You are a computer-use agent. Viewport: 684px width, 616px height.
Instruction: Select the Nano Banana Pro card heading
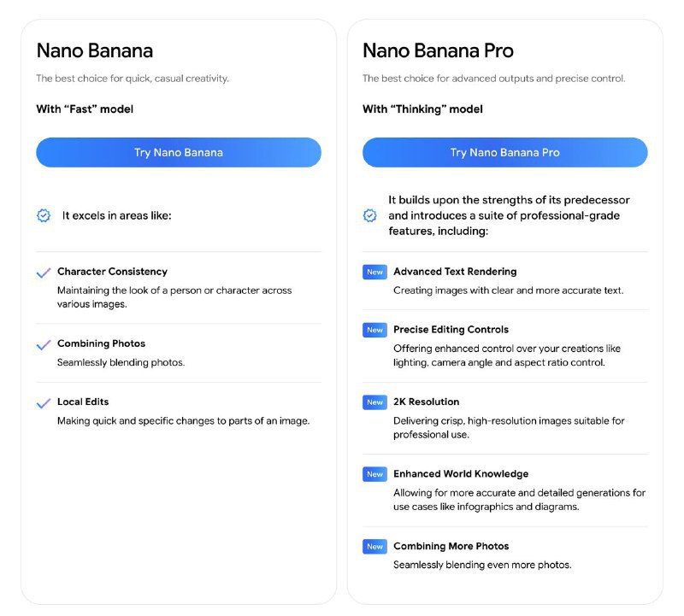pyautogui.click(x=438, y=51)
